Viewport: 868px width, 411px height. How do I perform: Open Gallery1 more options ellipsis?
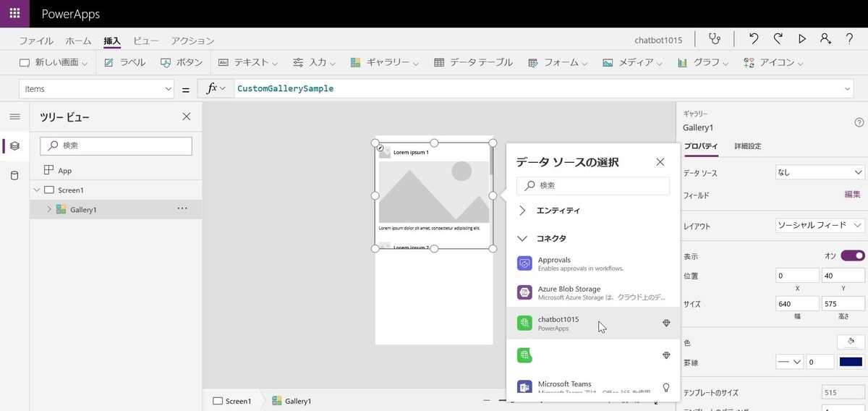(x=182, y=209)
